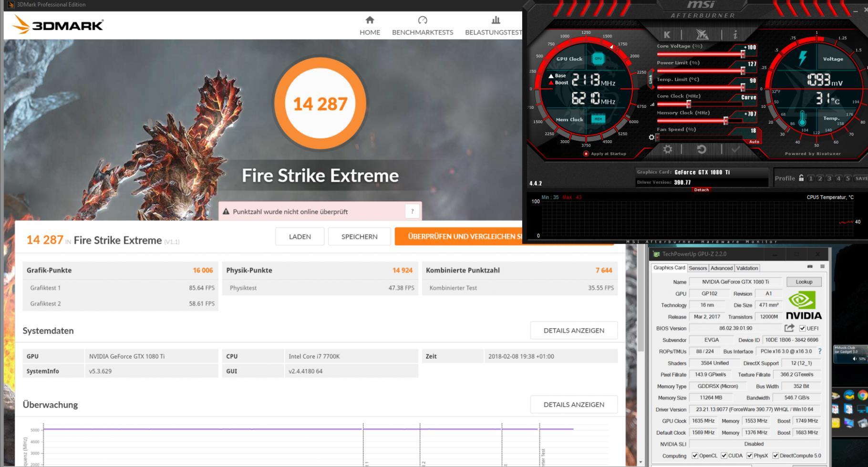This screenshot has width=868, height=467.
Task: Click the Temp. Limit slider handle
Action: [x=743, y=88]
